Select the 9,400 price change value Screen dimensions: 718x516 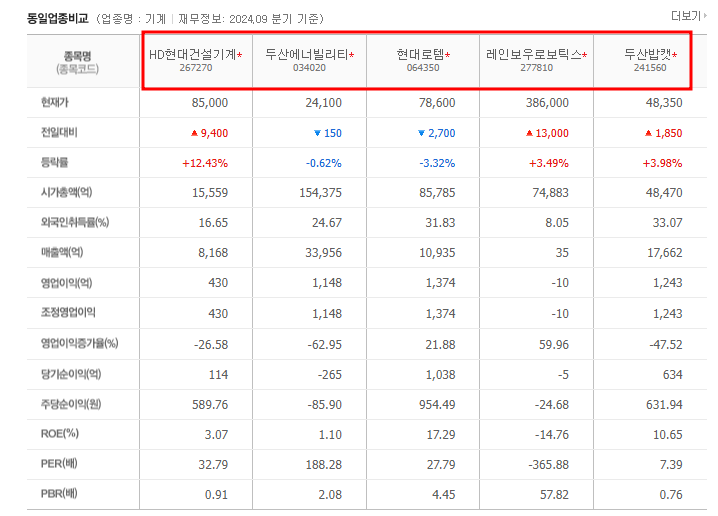click(214, 133)
